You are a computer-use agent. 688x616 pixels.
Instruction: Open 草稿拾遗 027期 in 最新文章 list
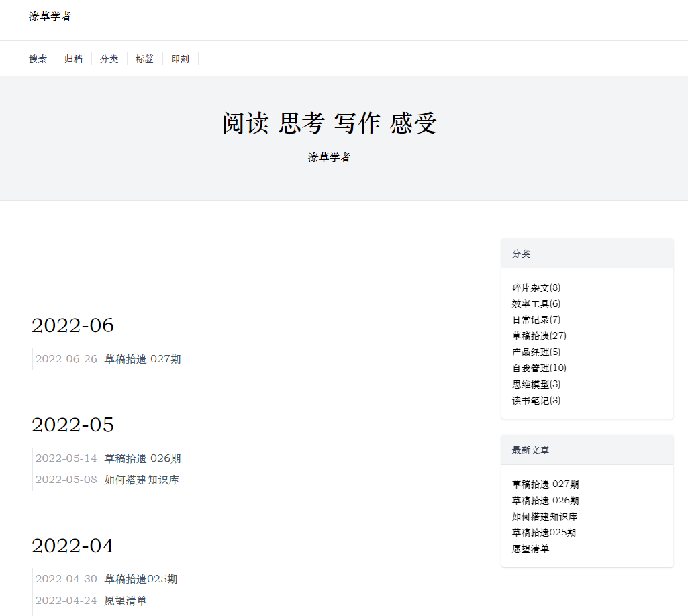click(x=546, y=484)
